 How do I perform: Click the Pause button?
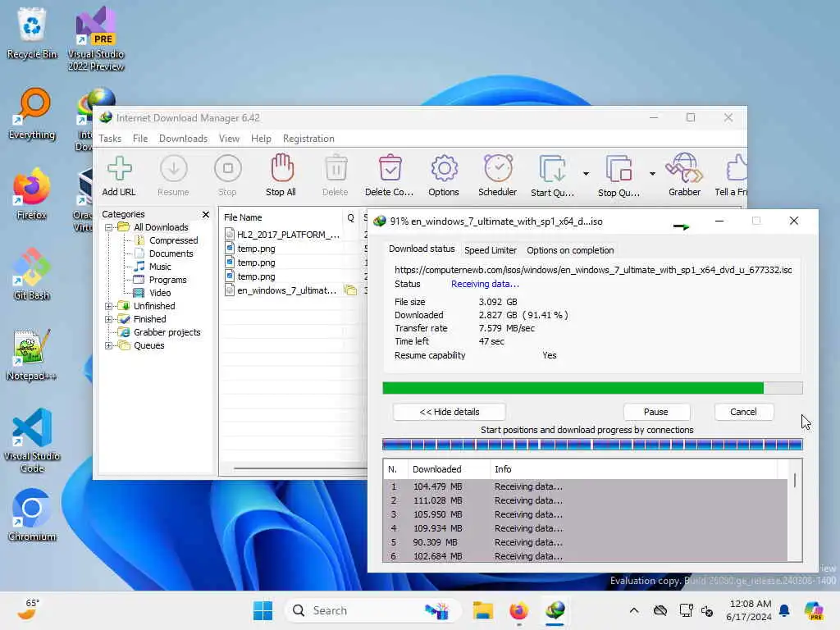pyautogui.click(x=655, y=412)
